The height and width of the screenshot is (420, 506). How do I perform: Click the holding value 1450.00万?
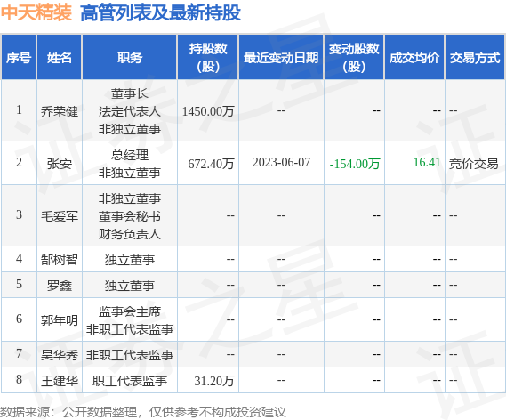pyautogui.click(x=208, y=111)
